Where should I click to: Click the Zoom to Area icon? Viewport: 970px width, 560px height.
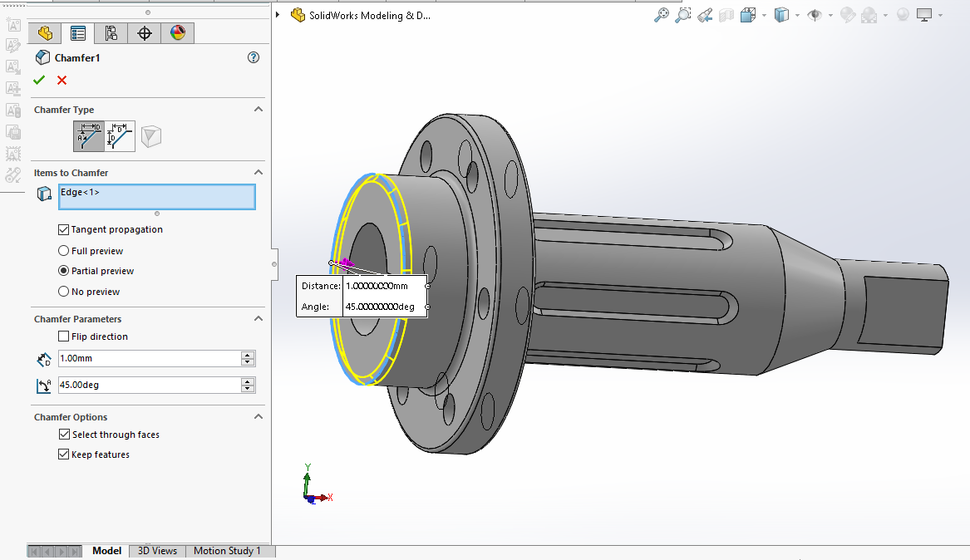coord(683,15)
